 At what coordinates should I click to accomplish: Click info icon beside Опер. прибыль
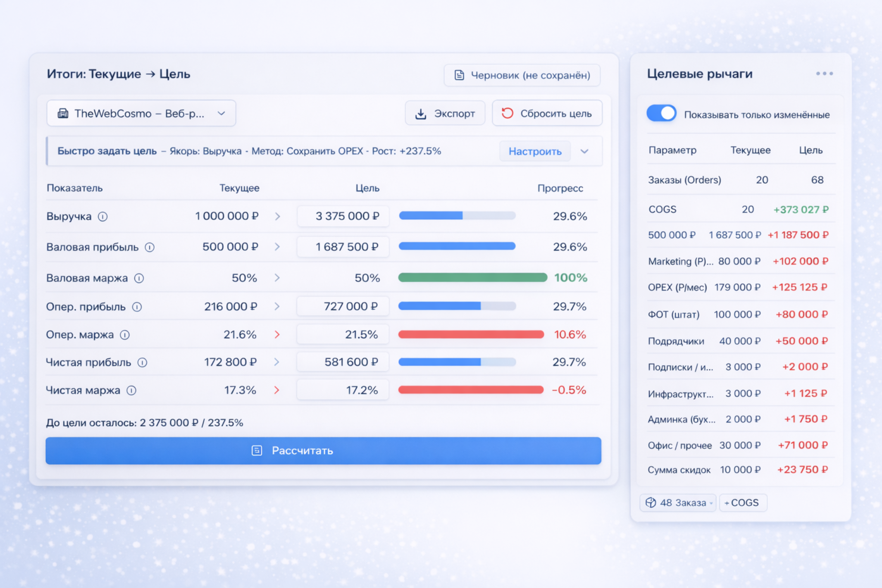[x=137, y=307]
